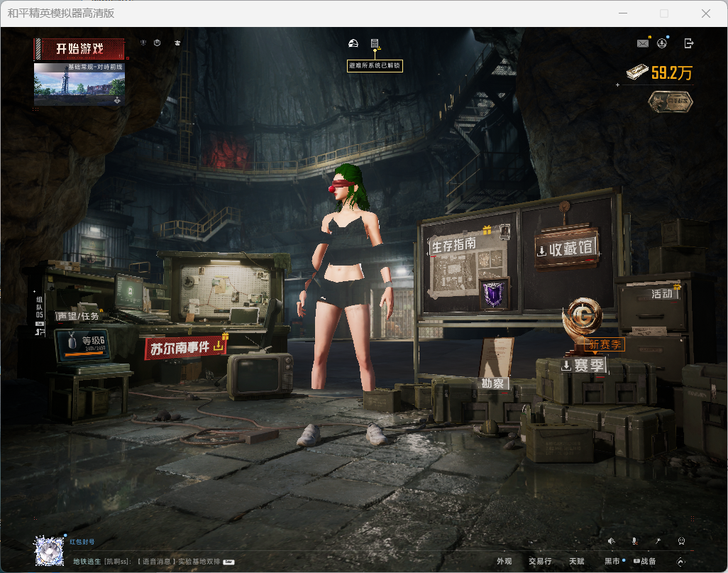The width and height of the screenshot is (728, 573).
Task: Open the chat message line 地铁逃生
Action: click(x=153, y=562)
